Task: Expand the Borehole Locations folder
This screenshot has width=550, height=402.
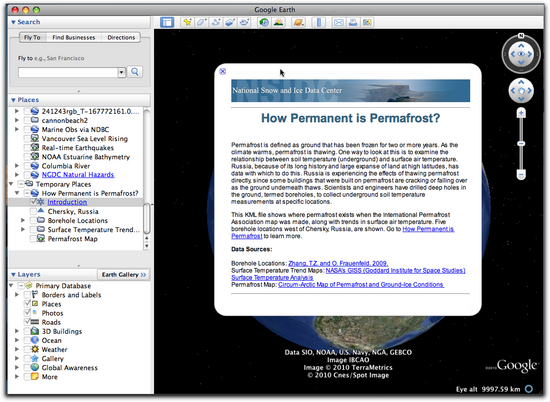Action: pos(23,220)
